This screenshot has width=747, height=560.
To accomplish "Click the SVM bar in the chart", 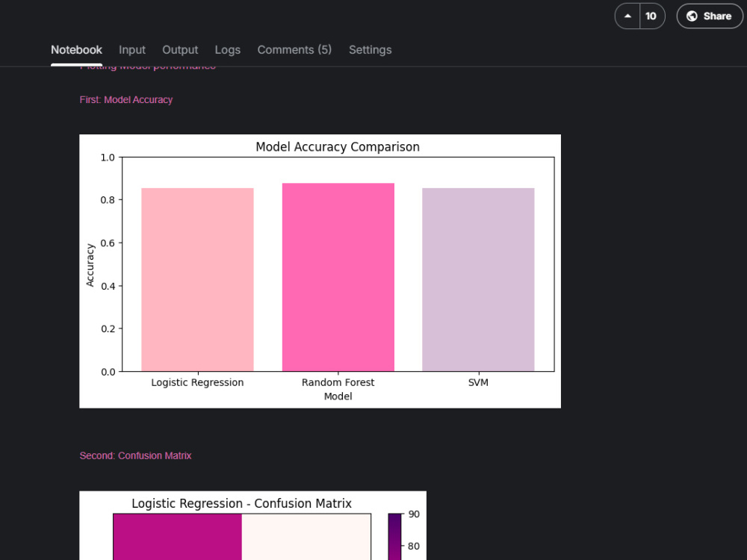I will click(x=478, y=279).
